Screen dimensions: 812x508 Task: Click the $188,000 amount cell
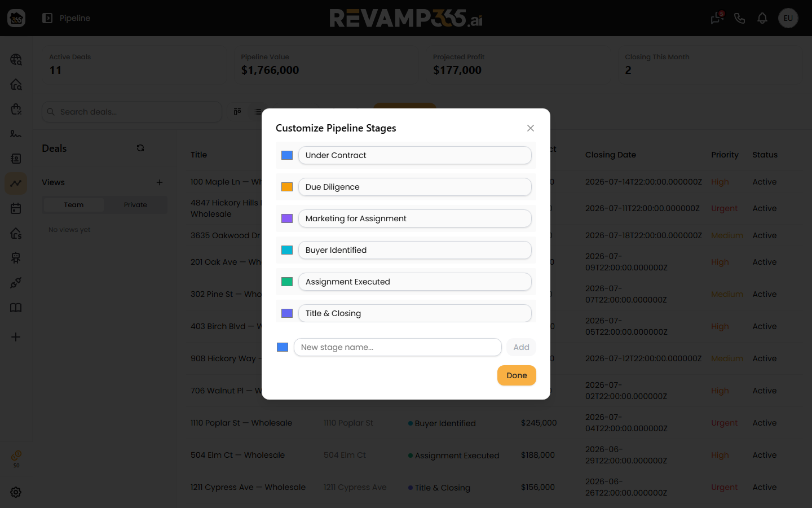point(538,455)
